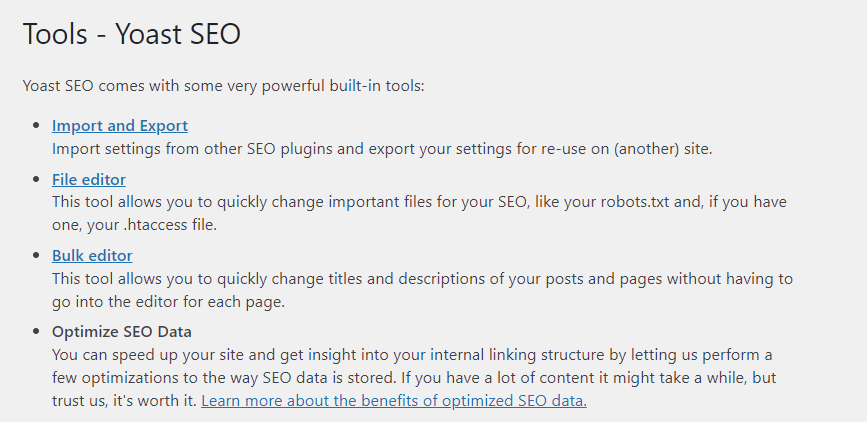Open the File editor tool link
Screen dimensions: 867x422
point(89,180)
